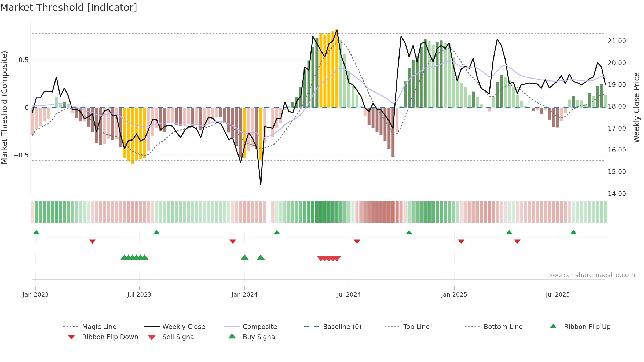Click the 0.5 composite axis label
This screenshot has width=644, height=362.
[x=23, y=60]
